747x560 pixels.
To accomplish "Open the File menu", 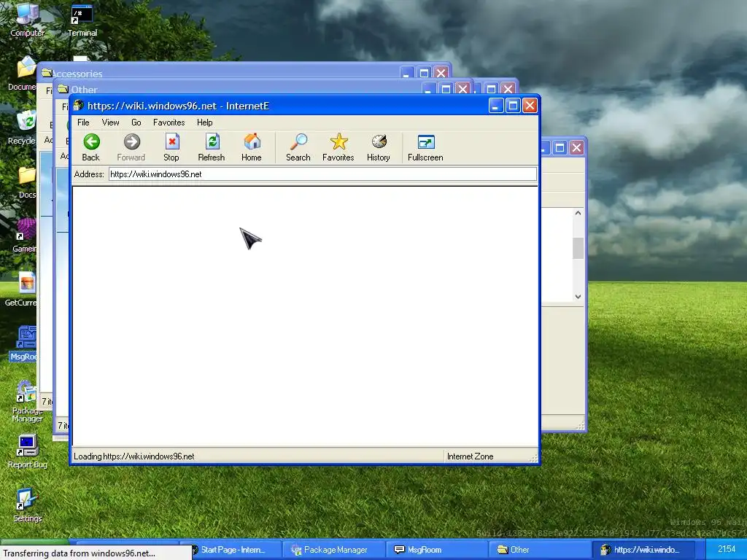I will 83,122.
